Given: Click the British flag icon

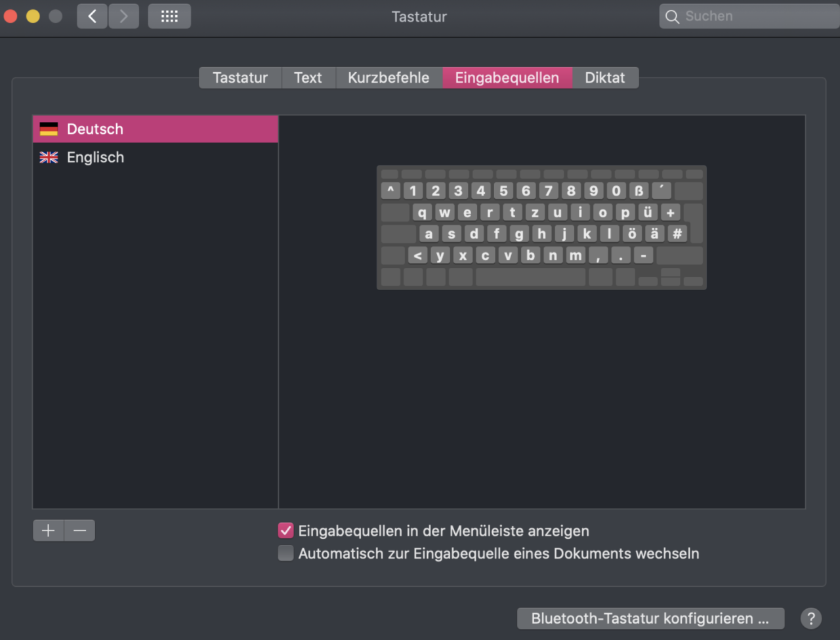Looking at the screenshot, I should [x=49, y=158].
